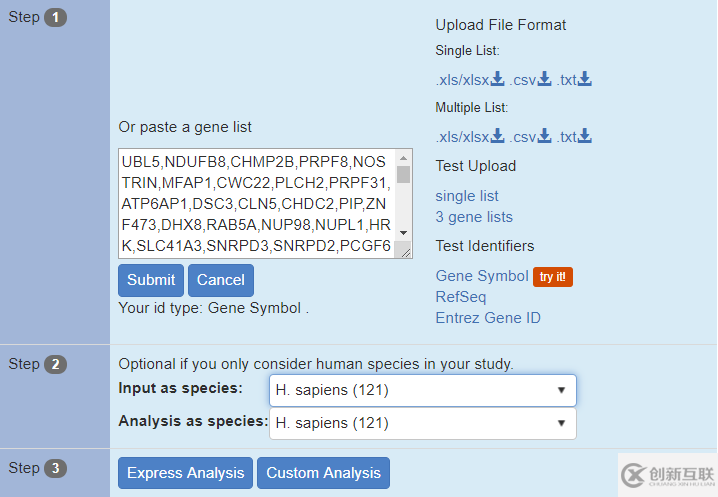Download Single List .xls/xlsx template
Screen dimensions: 718x497
[470, 80]
